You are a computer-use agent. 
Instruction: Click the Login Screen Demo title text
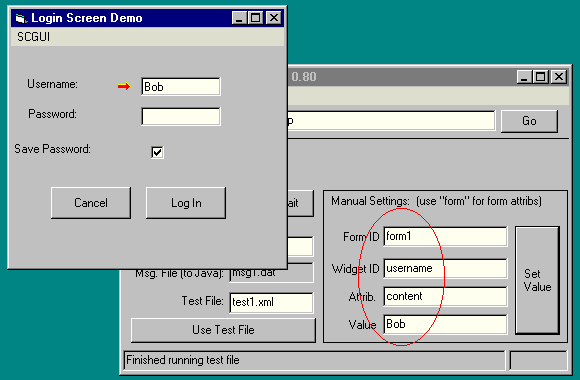(87, 18)
